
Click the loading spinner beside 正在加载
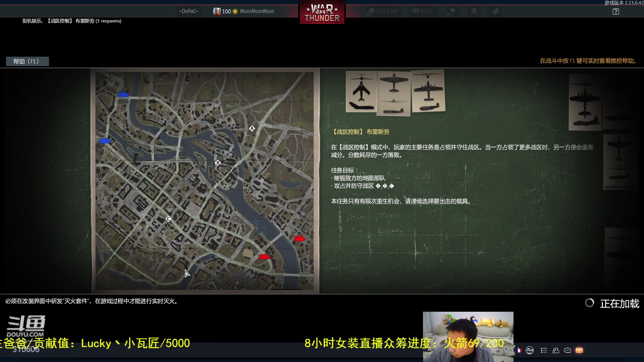[x=589, y=303]
